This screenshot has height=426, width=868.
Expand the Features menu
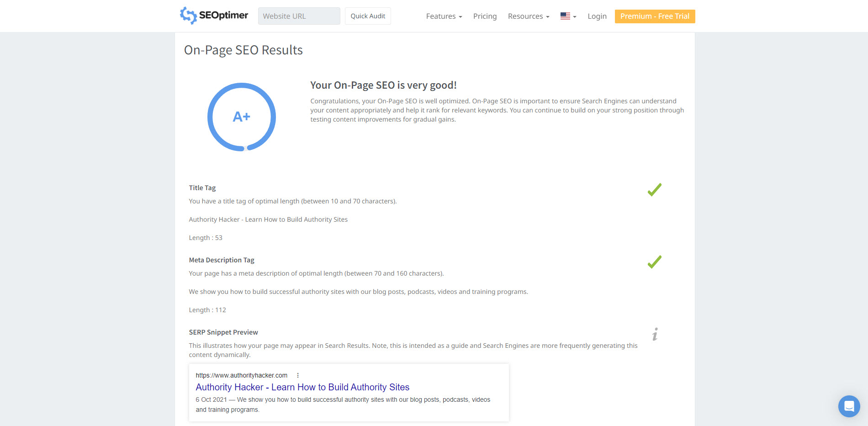point(444,16)
